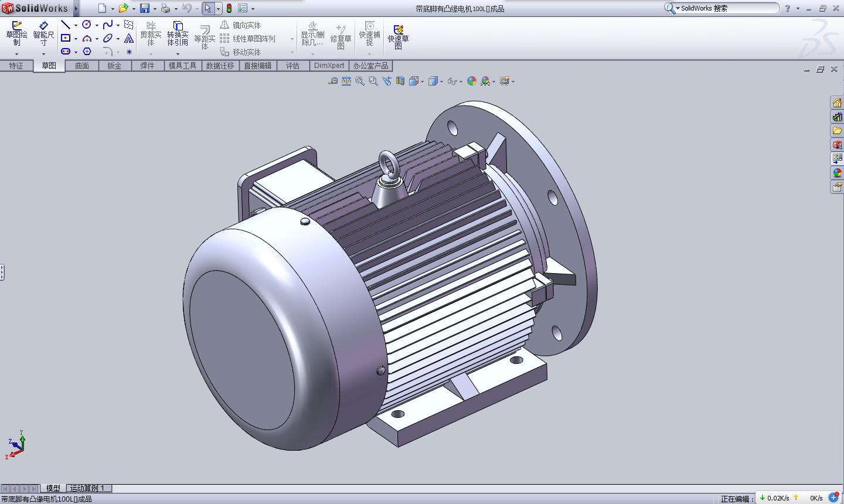Select the Ellipse sketch tool
844x504 pixels.
click(108, 38)
